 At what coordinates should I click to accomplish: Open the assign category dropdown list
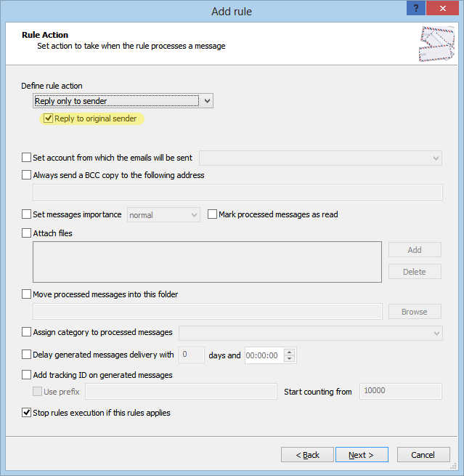311,333
